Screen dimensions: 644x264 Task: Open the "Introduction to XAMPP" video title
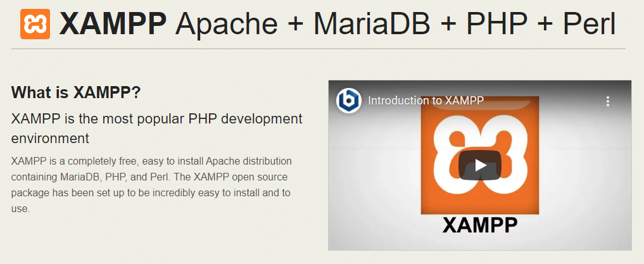pyautogui.click(x=426, y=101)
